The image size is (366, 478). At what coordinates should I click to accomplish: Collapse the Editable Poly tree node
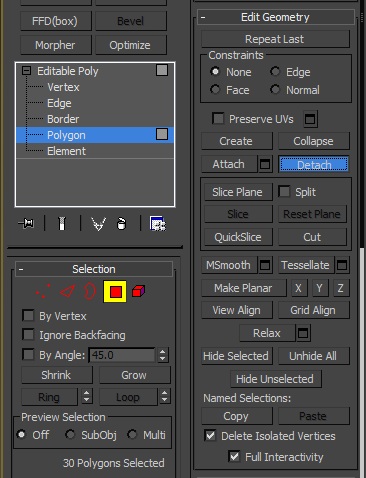27,71
